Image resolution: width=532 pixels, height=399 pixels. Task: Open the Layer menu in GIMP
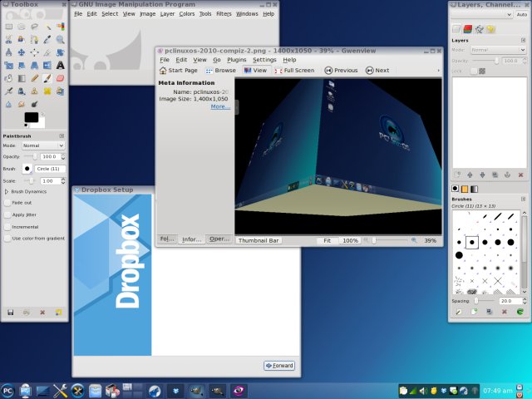click(167, 14)
